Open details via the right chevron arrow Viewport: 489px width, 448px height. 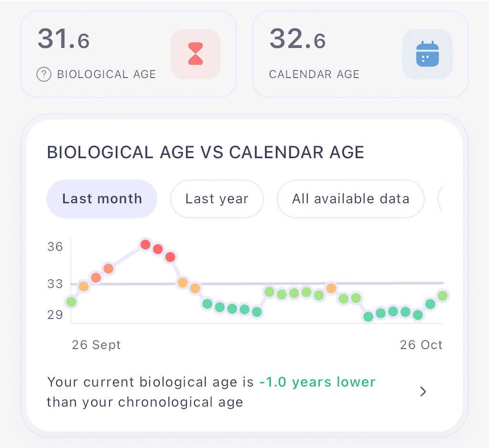tap(423, 392)
